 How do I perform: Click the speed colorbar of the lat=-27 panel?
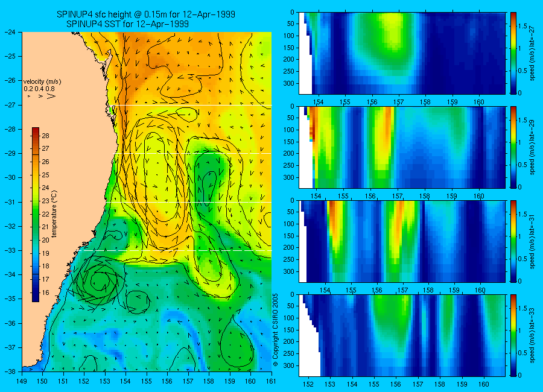[x=513, y=53]
